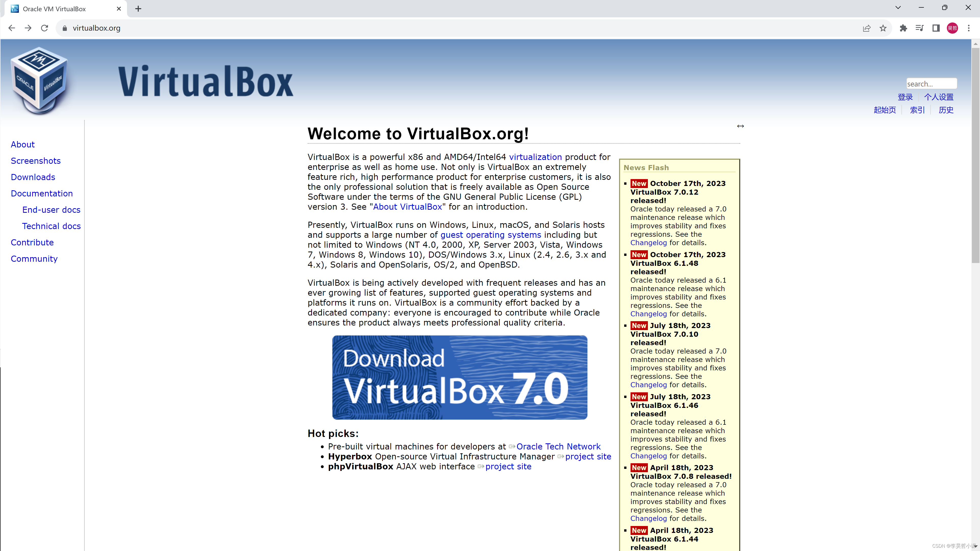The width and height of the screenshot is (980, 551).
Task: Click the browser extensions icon
Action: coord(903,28)
